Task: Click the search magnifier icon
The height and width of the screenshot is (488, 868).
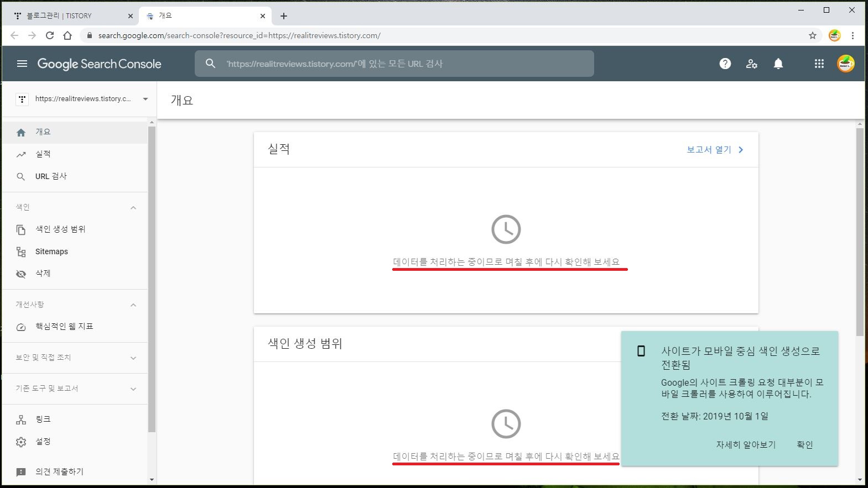Action: [210, 64]
